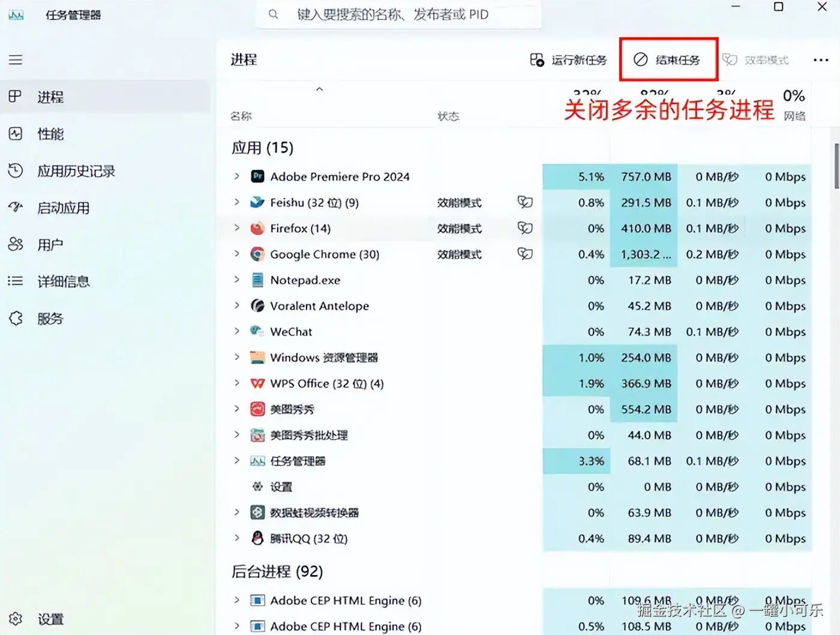This screenshot has height=635, width=840.
Task: Expand the Google Chrome (30) process group
Action: pos(236,254)
